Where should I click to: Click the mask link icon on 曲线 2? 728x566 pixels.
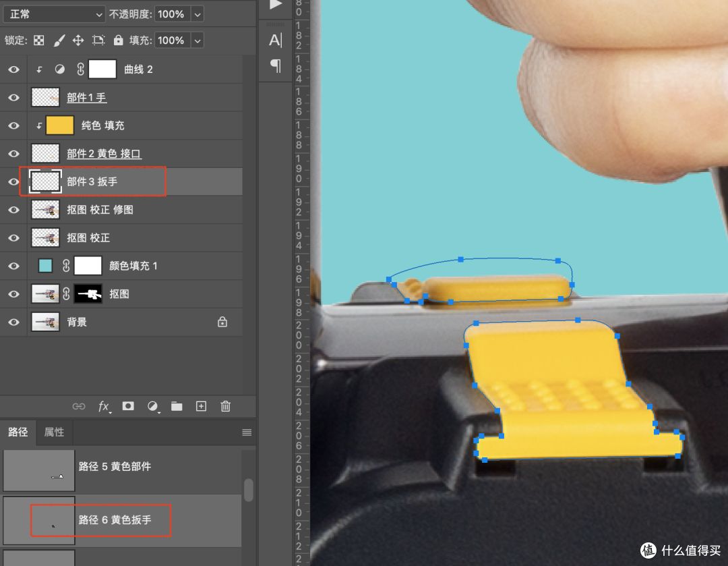tap(80, 69)
